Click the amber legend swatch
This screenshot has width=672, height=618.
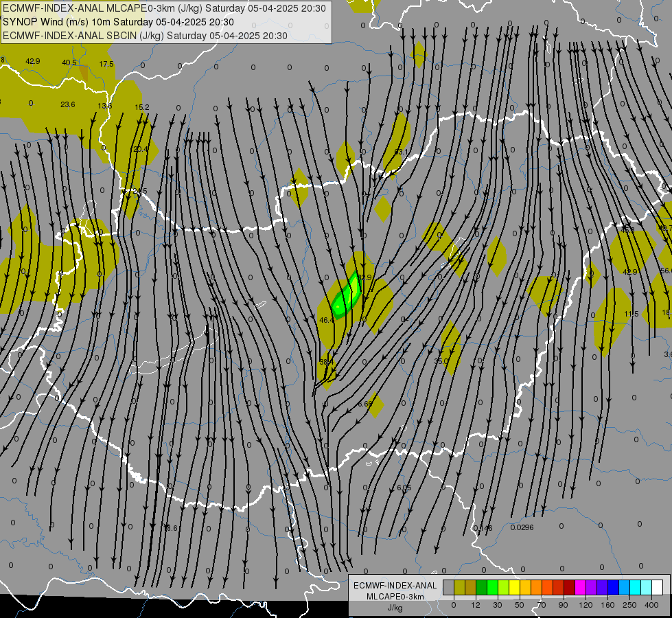(x=526, y=587)
